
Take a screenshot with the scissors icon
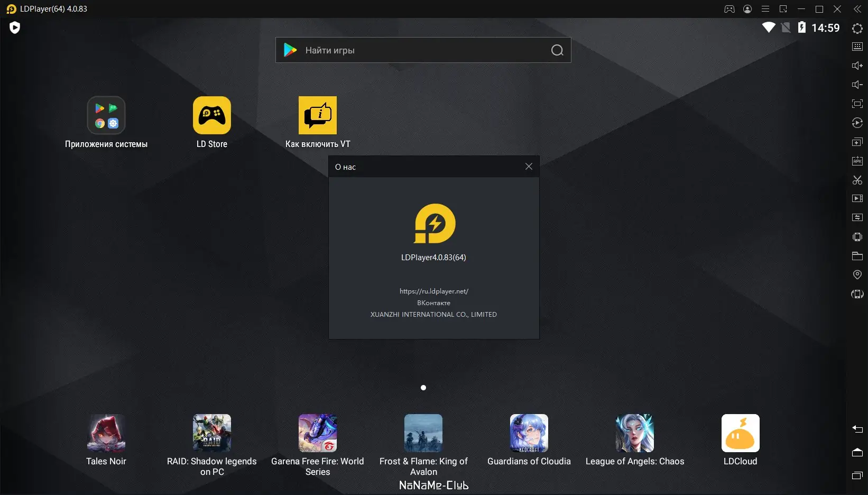[x=857, y=180]
